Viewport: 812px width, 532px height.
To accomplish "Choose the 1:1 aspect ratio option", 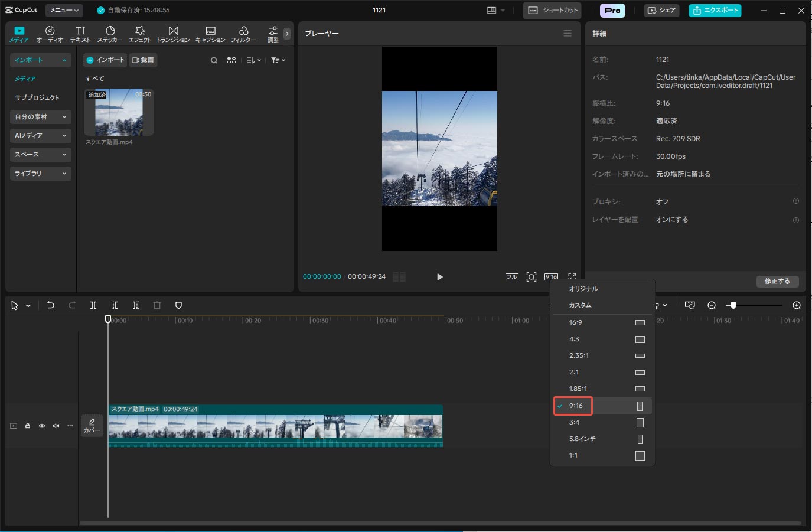I will 602,455.
